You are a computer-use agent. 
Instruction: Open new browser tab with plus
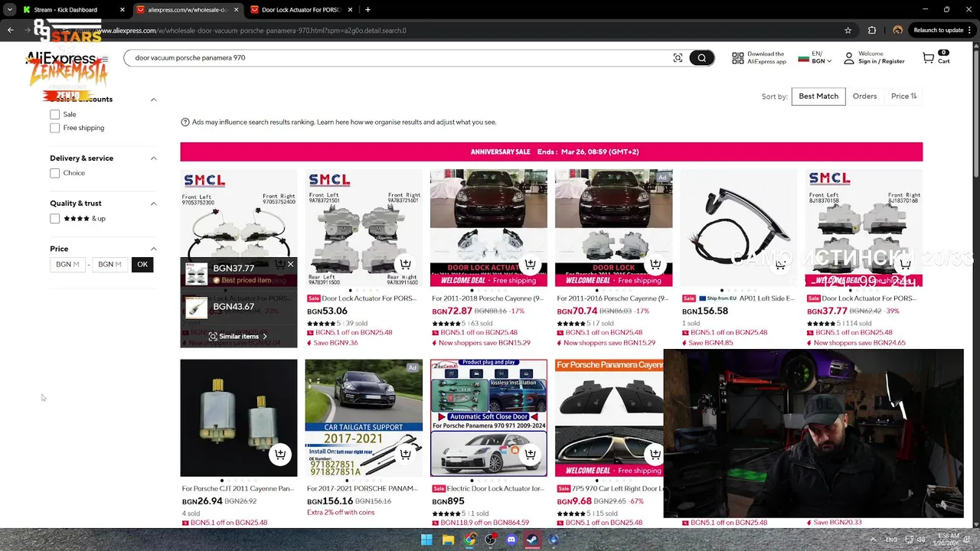coord(367,10)
